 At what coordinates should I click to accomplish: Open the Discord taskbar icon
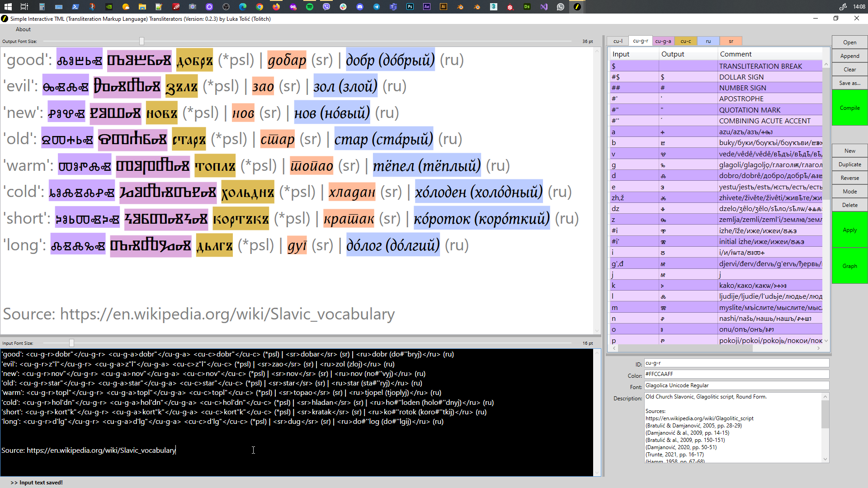(x=360, y=7)
